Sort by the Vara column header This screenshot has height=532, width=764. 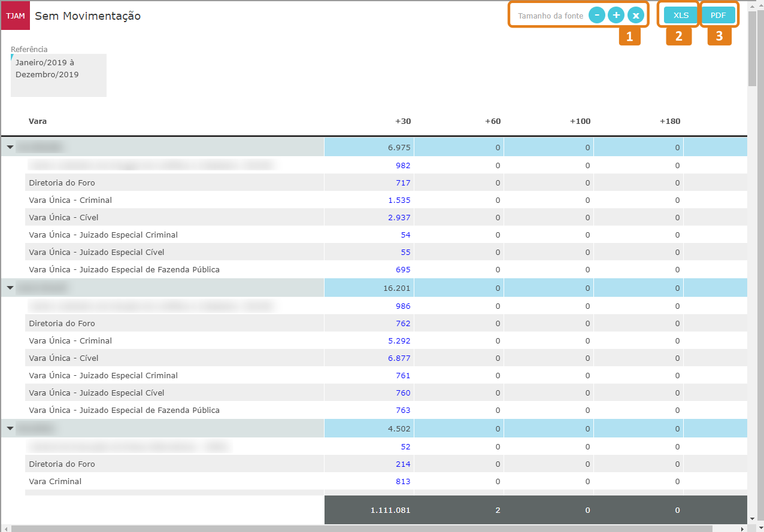[x=38, y=121]
